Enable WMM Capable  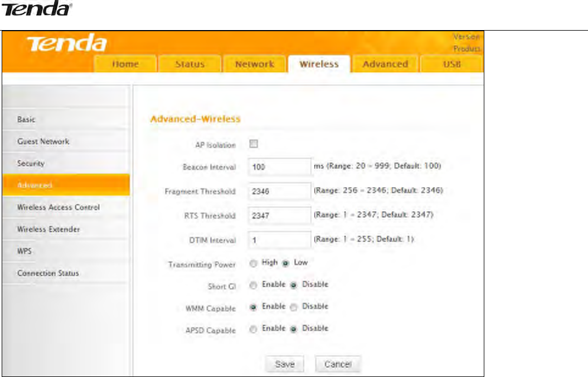pos(254,307)
